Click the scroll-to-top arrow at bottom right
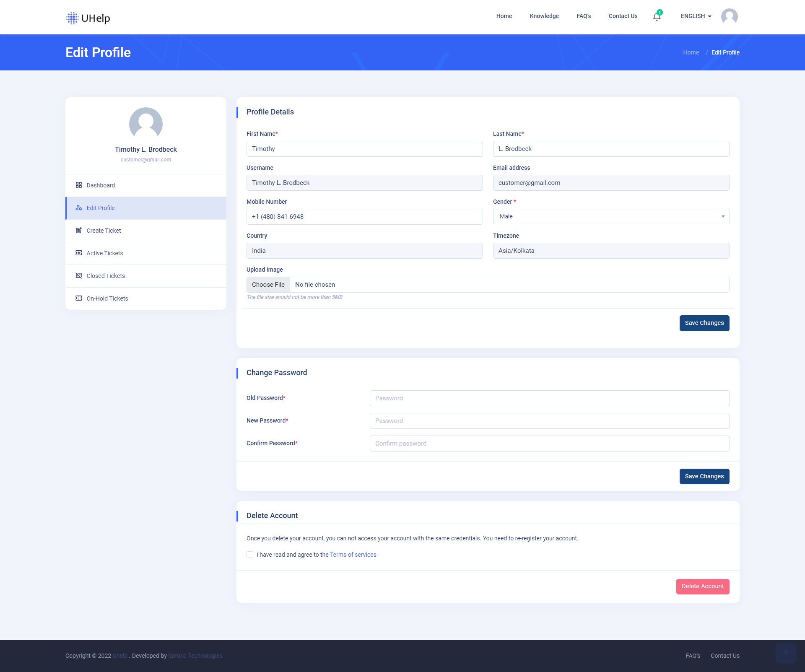This screenshot has height=672, width=805. (x=786, y=653)
